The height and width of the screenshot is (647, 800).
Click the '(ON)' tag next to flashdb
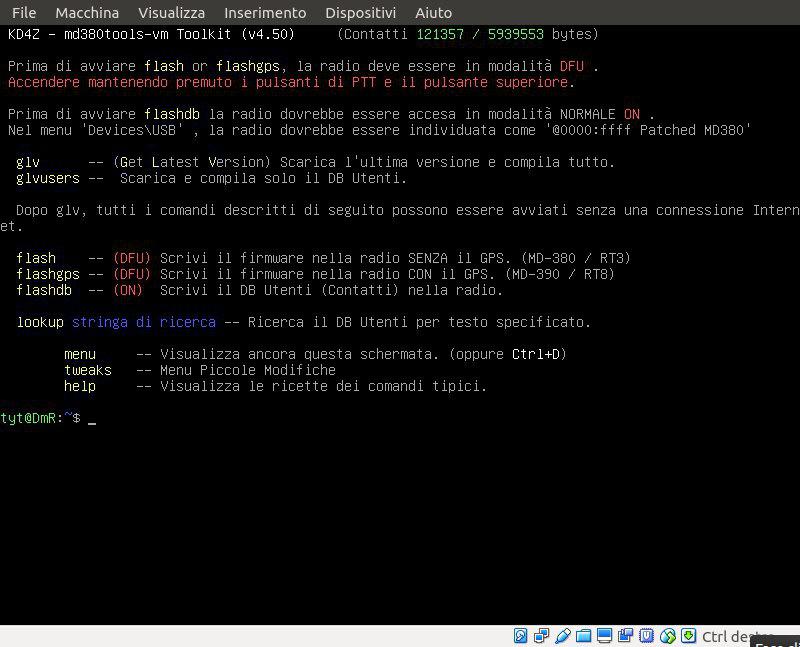point(128,290)
